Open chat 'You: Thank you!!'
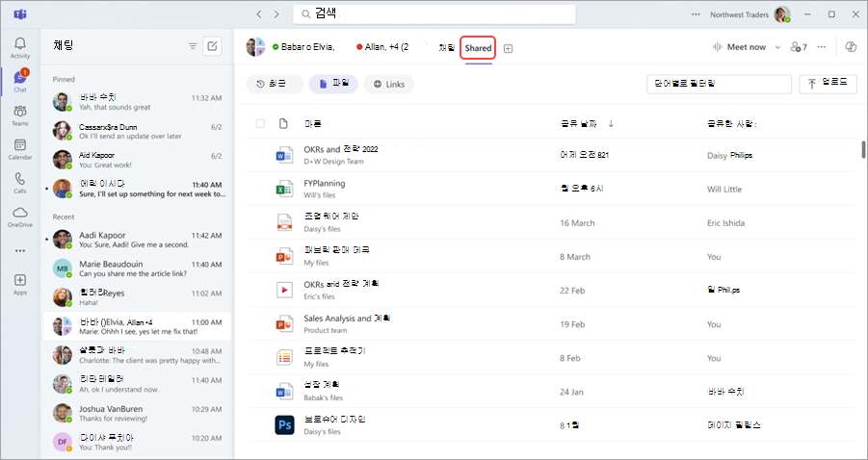Image resolution: width=868 pixels, height=460 pixels. tap(137, 443)
